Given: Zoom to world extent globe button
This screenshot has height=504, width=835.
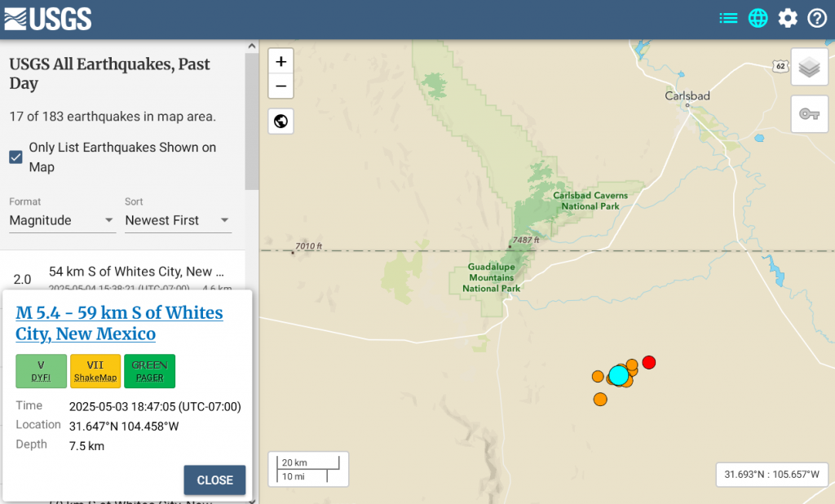Looking at the screenshot, I should [x=281, y=122].
